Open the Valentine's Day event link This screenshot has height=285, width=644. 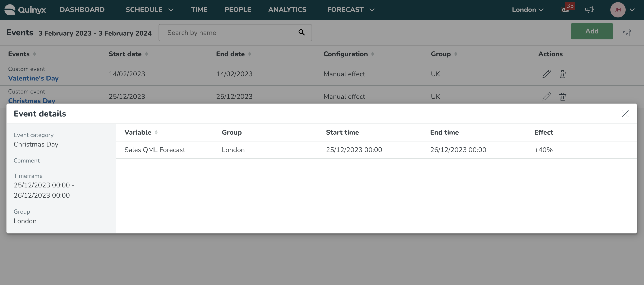(x=33, y=78)
